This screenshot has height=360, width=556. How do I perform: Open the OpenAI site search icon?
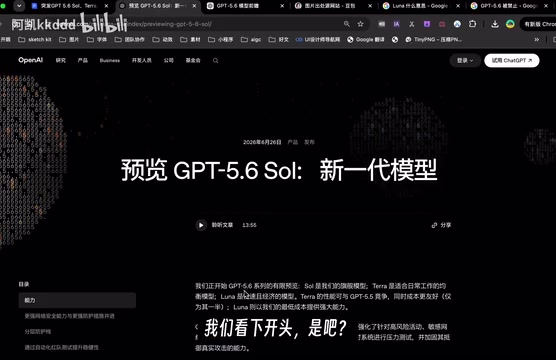(x=215, y=61)
